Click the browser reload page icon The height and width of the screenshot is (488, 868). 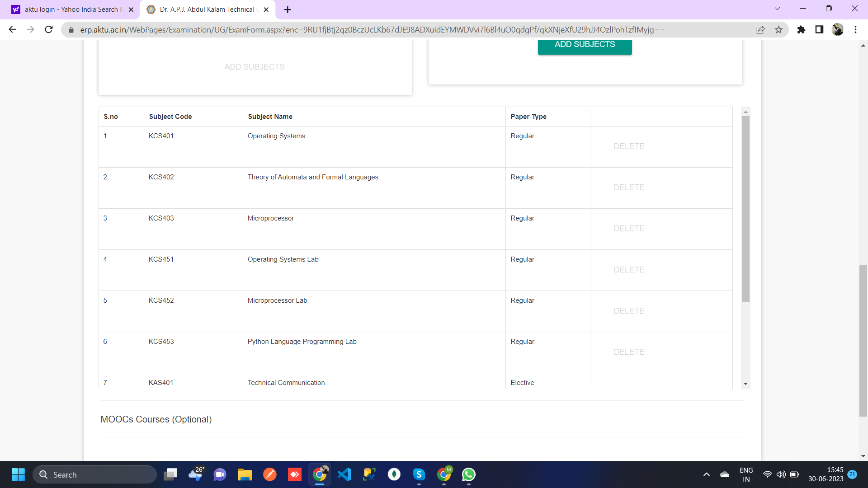point(49,30)
